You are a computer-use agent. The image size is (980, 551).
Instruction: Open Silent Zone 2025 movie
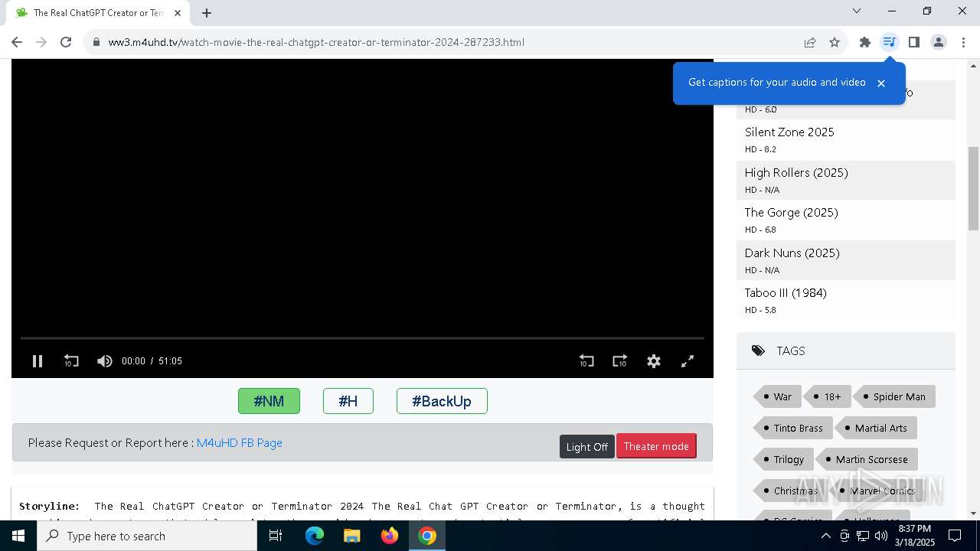789,132
